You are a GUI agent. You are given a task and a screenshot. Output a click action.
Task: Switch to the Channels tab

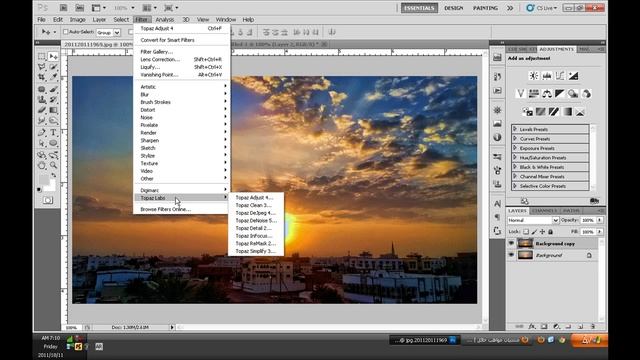pyautogui.click(x=544, y=211)
